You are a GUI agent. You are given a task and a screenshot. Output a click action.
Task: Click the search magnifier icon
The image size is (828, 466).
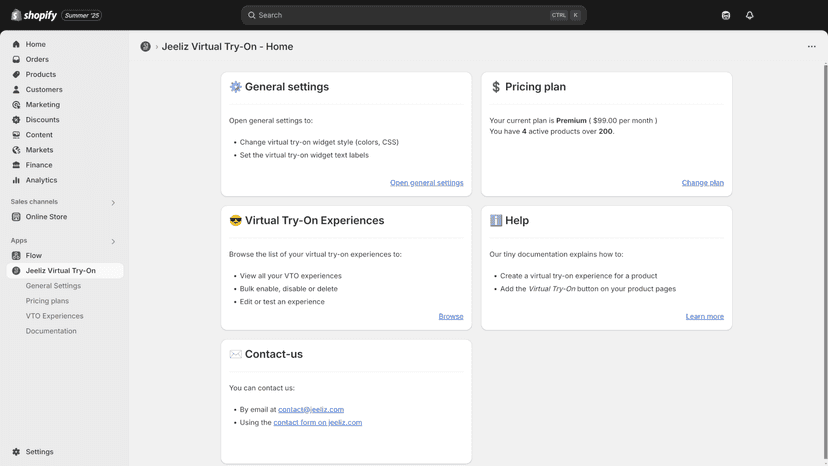(251, 15)
